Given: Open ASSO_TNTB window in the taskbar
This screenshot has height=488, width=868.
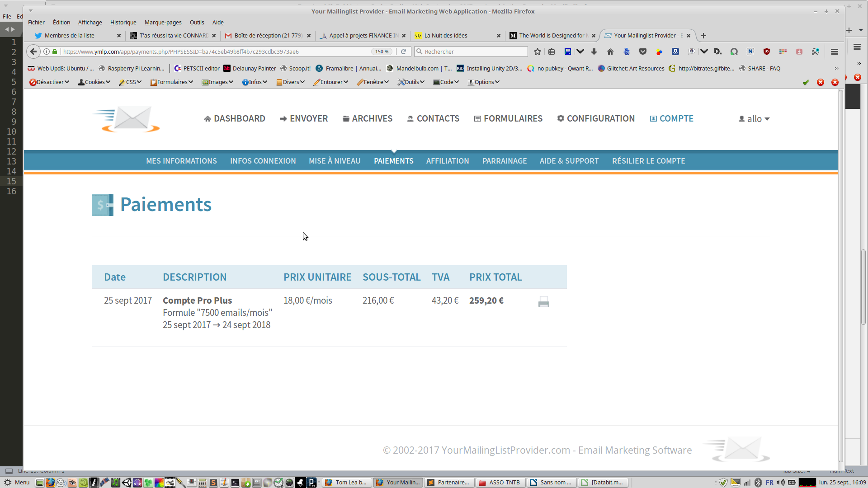Looking at the screenshot, I should (x=500, y=482).
